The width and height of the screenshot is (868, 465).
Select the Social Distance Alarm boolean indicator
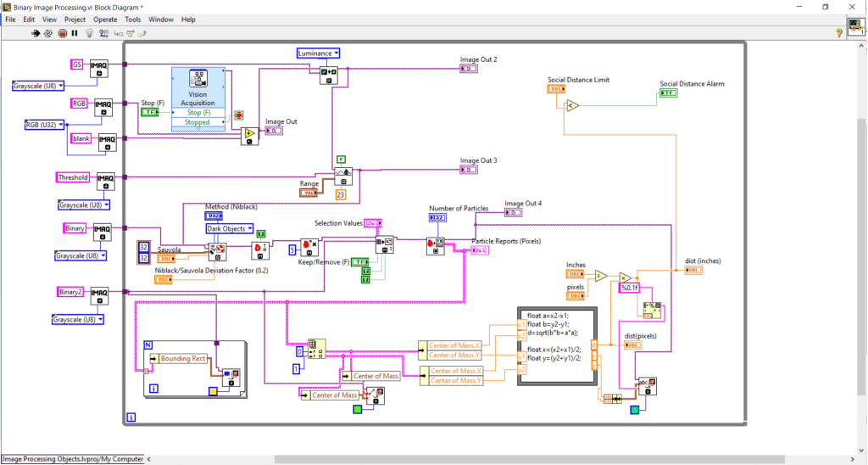coord(669,93)
